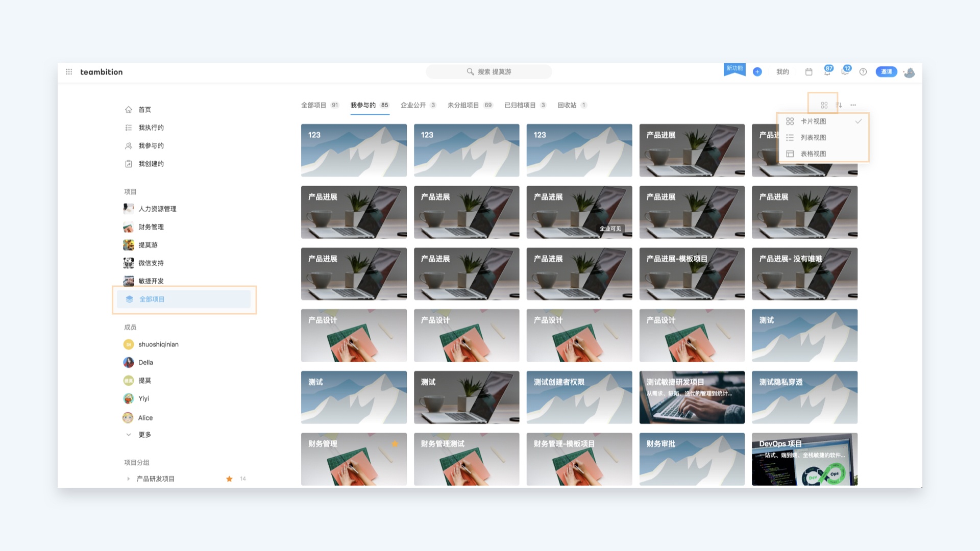Open the calendar icon in header
Screen dimensions: 980x551
[809, 72]
